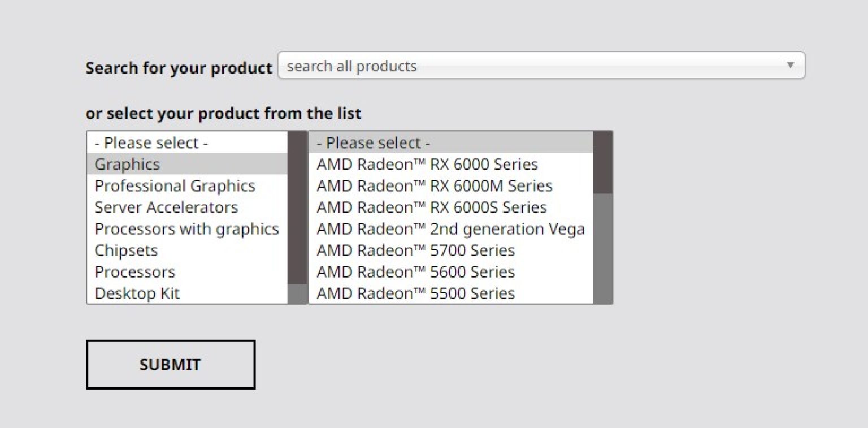Click the SUBMIT button
The height and width of the screenshot is (428, 868).
tap(170, 365)
